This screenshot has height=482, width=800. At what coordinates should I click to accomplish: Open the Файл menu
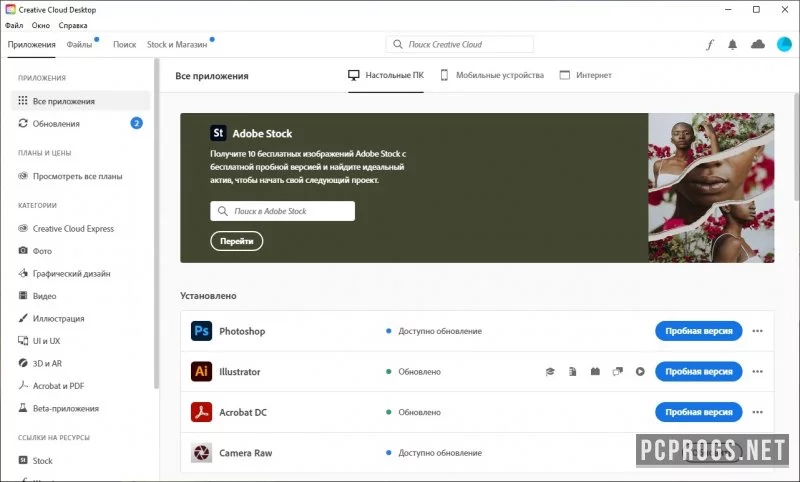point(14,25)
